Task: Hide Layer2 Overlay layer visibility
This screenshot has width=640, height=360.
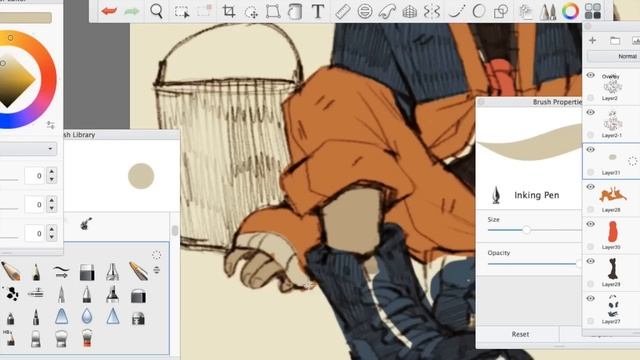Action: (590, 75)
